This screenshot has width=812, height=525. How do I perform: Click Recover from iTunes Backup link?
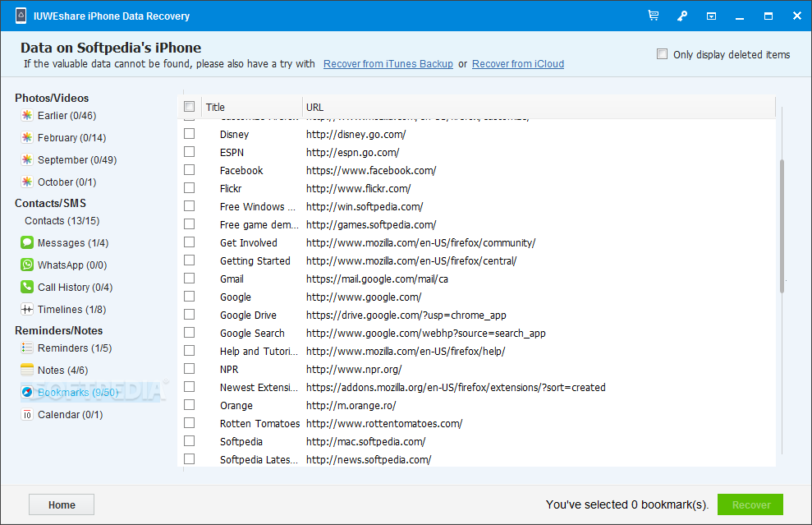point(388,64)
